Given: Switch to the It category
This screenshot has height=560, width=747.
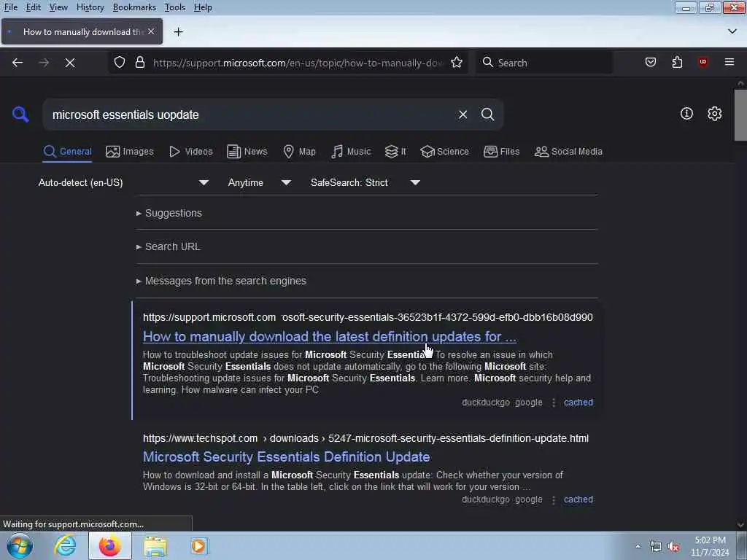Looking at the screenshot, I should click(395, 152).
